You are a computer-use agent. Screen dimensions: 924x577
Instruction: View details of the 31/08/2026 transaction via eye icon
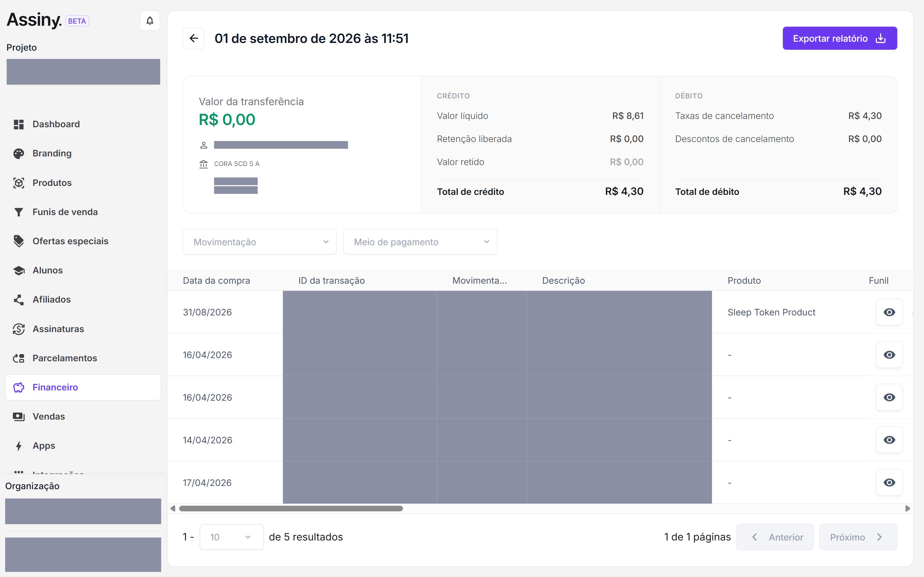point(889,312)
